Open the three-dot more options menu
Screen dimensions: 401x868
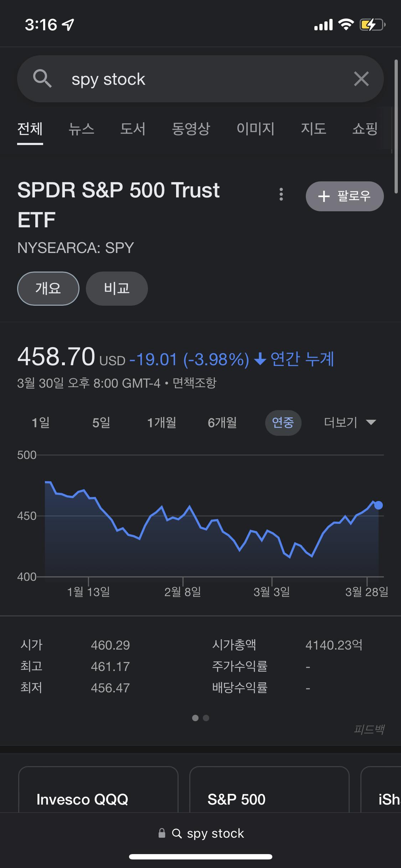pyautogui.click(x=281, y=195)
